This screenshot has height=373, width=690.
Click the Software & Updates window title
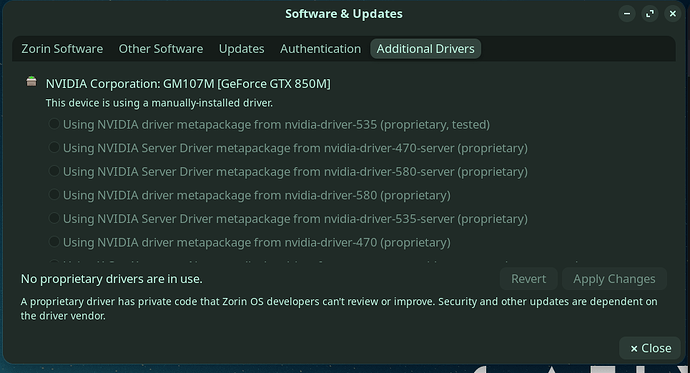click(344, 14)
